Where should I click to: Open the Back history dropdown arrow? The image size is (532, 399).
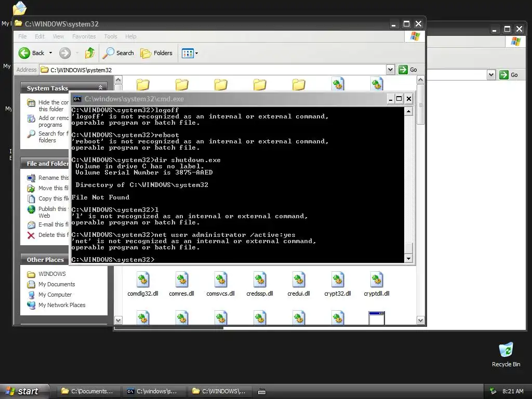tap(50, 53)
